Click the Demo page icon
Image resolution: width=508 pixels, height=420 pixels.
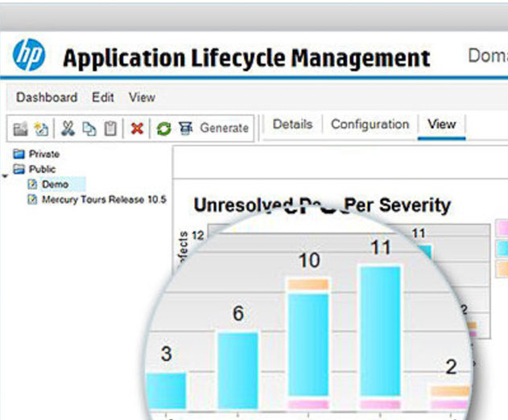[32, 184]
